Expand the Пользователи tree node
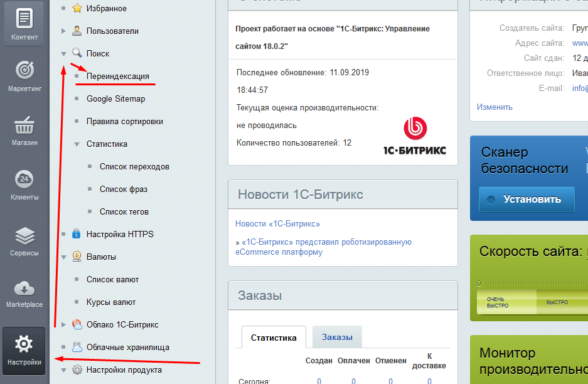 point(63,31)
